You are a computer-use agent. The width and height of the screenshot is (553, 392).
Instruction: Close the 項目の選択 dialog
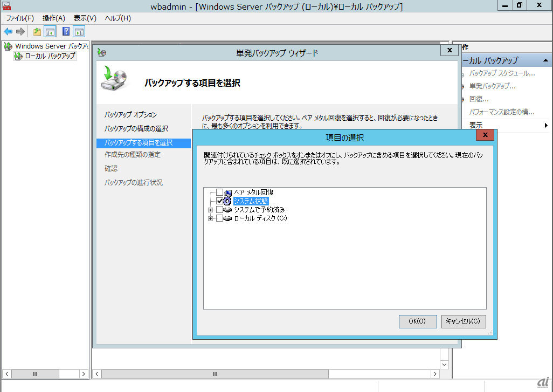click(x=485, y=135)
